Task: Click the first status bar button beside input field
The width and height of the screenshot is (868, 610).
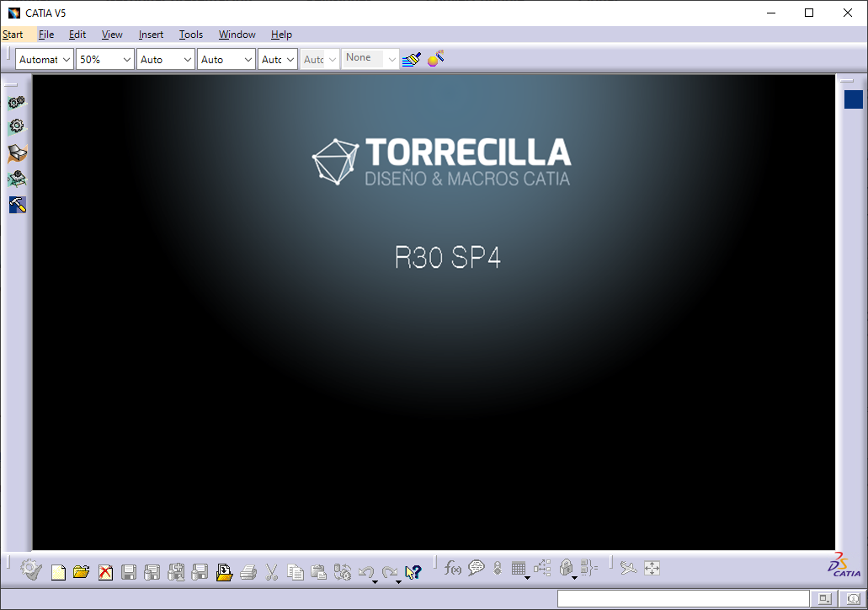Action: coord(825,599)
